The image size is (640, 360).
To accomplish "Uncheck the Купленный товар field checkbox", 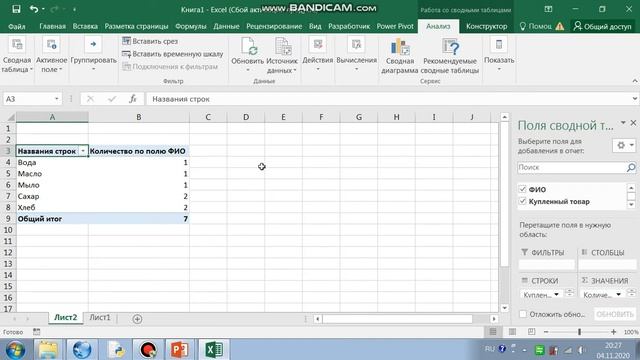I will click(x=522, y=201).
